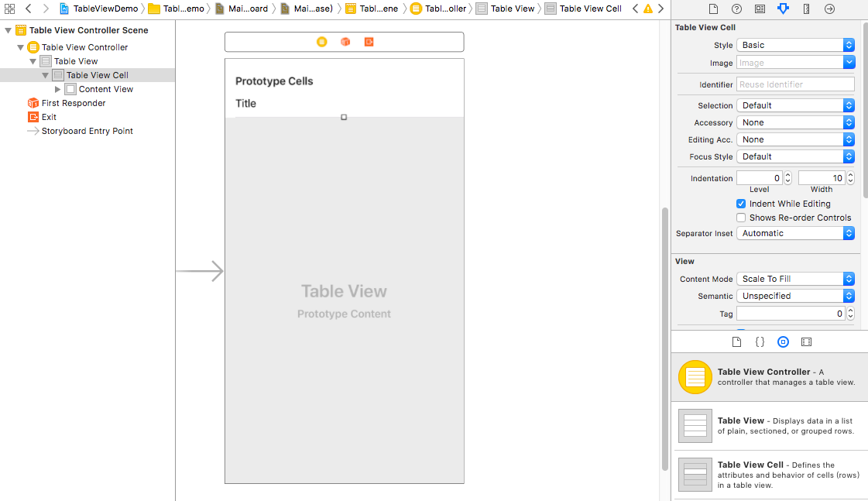Collapse the Table View Controller Scene

(x=9, y=30)
